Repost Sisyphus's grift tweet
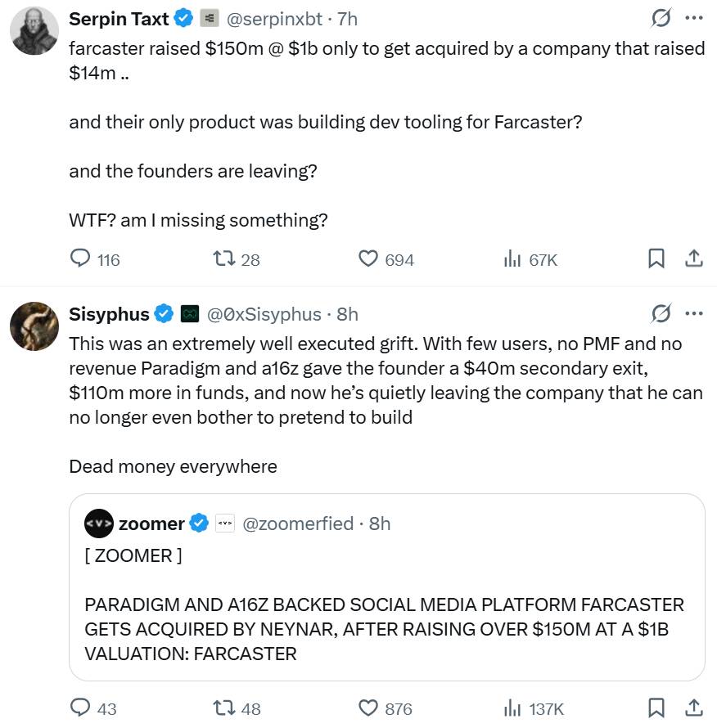Image resolution: width=717 pixels, height=728 pixels. pyautogui.click(x=223, y=708)
